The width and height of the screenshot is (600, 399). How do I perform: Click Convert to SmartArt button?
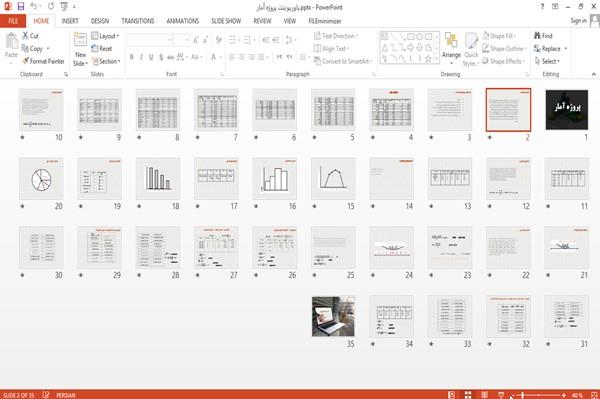[x=343, y=61]
